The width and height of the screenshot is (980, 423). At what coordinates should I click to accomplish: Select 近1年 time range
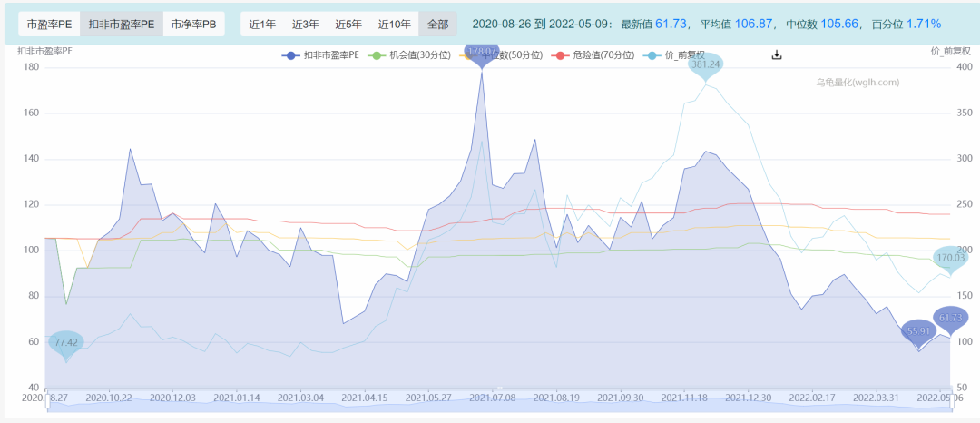(x=262, y=24)
